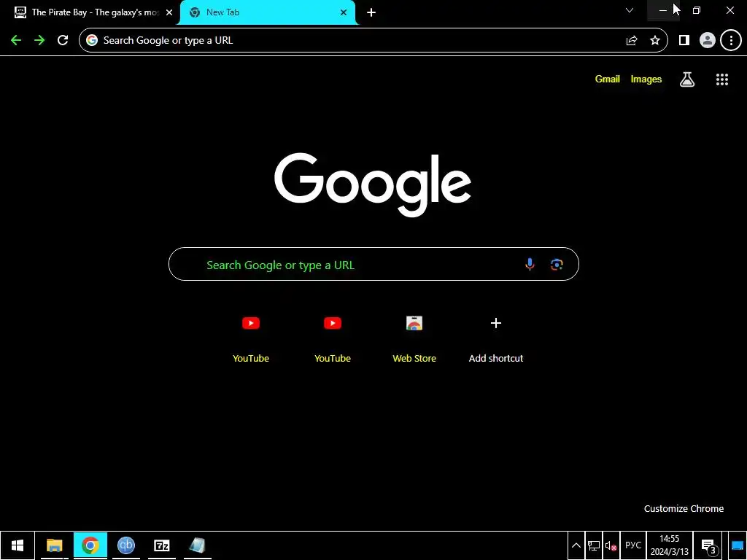Image resolution: width=747 pixels, height=560 pixels.
Task: Show hidden system tray icons
Action: (x=576, y=545)
